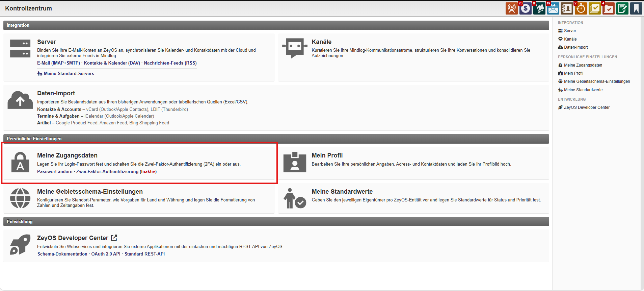Click the Developer Center rocket icon

click(20, 244)
